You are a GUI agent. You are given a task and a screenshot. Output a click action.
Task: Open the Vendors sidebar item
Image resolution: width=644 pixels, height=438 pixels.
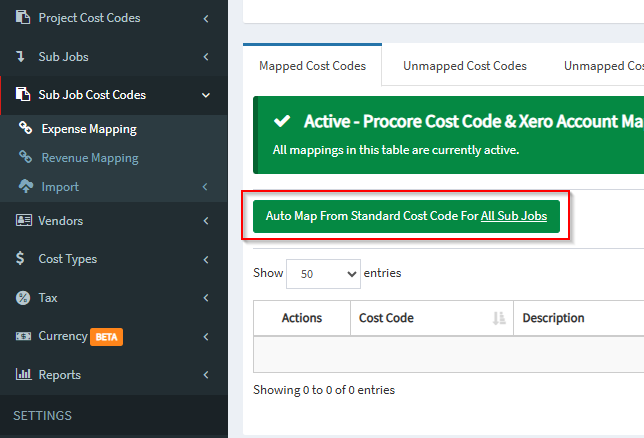pyautogui.click(x=60, y=221)
